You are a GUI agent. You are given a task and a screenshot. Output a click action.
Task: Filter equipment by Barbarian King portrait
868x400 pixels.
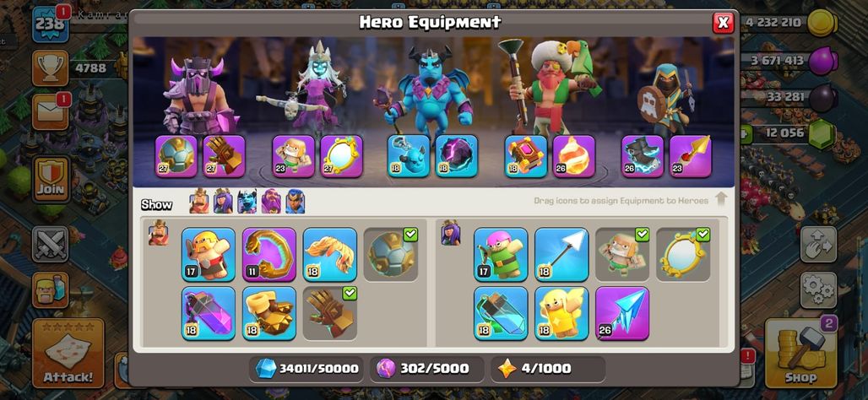[x=199, y=202]
